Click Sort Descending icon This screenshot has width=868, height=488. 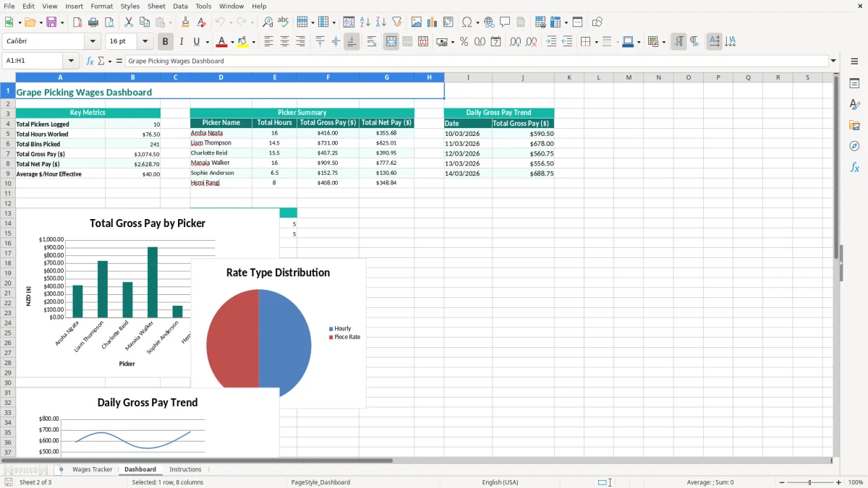(381, 22)
